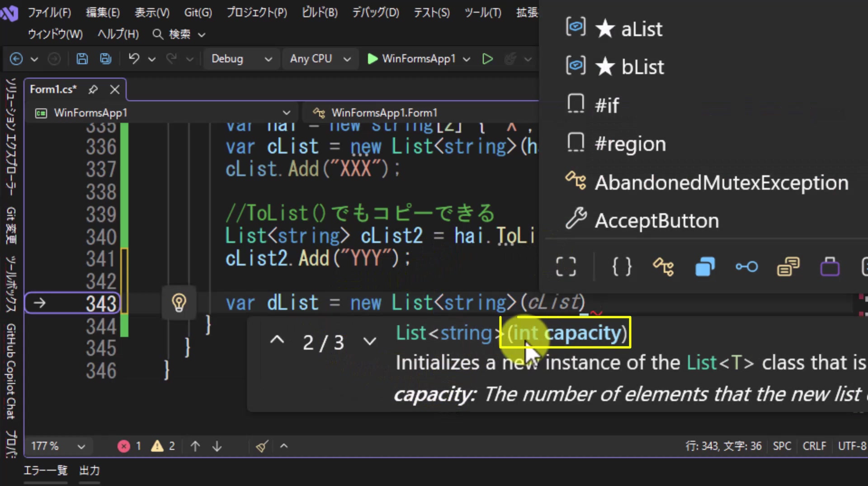This screenshot has height=486, width=868.
Task: Click the navigate forward arrow icon
Action: (x=54, y=59)
